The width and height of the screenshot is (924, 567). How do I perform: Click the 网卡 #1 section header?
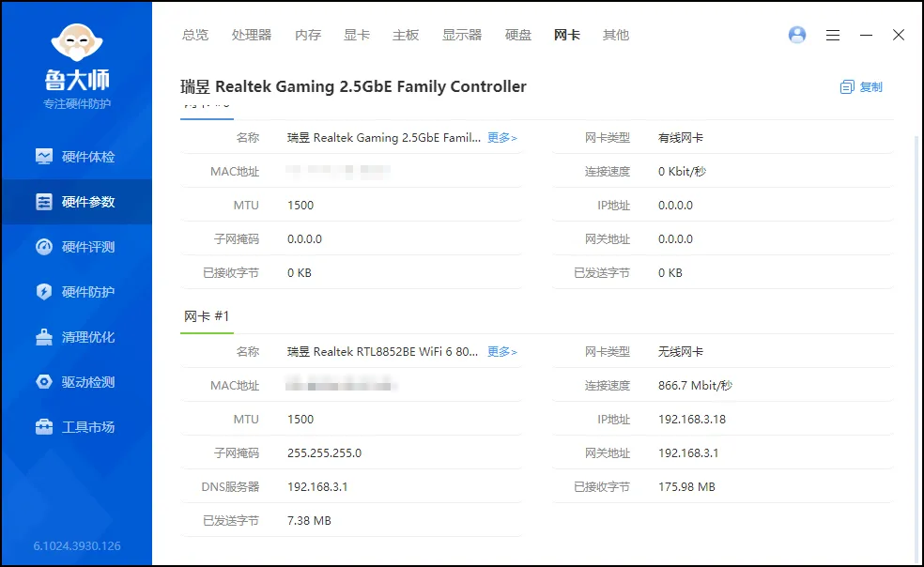[207, 316]
